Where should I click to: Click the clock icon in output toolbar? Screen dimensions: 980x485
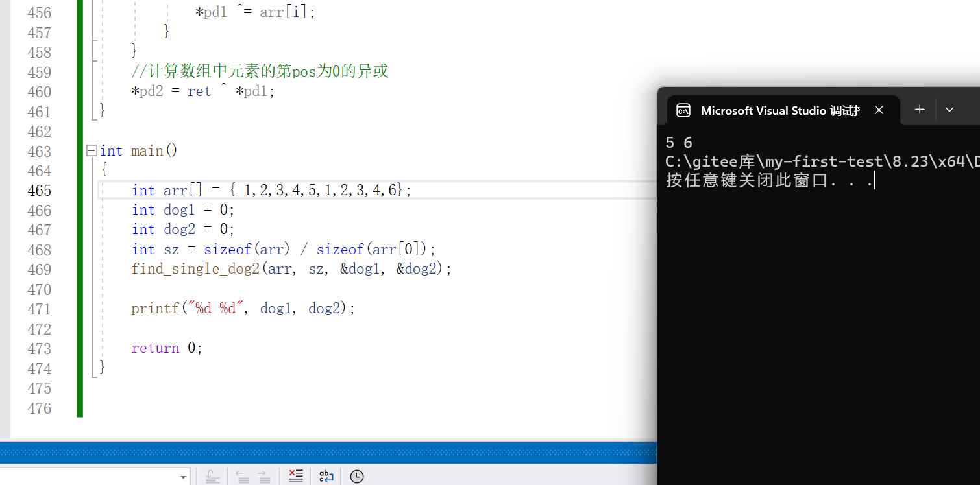[x=356, y=477]
